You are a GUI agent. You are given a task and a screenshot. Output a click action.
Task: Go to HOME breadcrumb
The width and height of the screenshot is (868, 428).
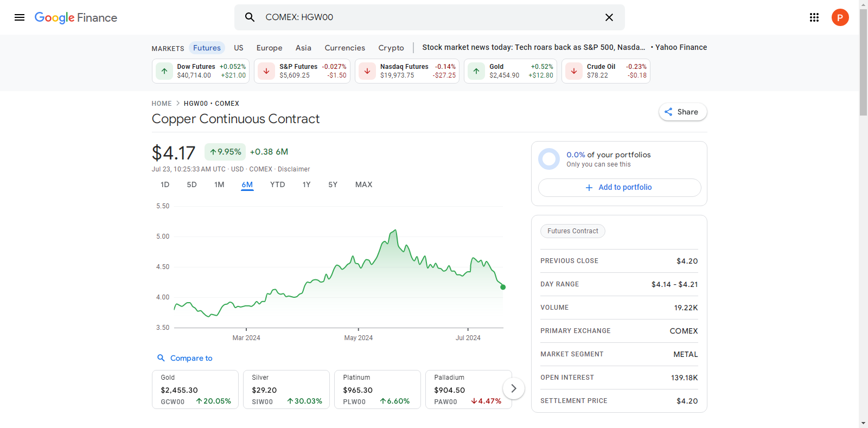tap(162, 104)
